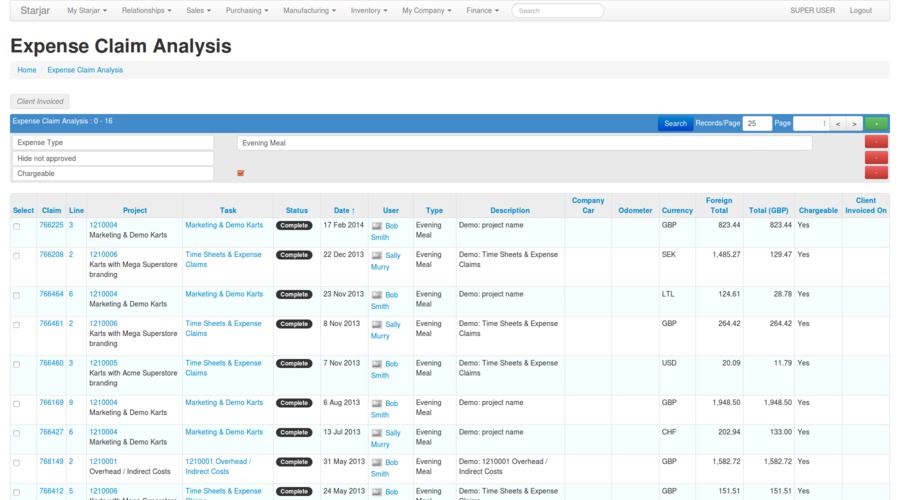Toggle the Chargeable filter checkbox

(x=240, y=173)
